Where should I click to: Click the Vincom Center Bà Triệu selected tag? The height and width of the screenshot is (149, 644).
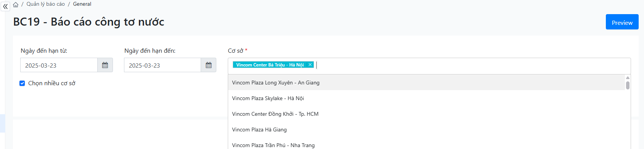click(270, 65)
